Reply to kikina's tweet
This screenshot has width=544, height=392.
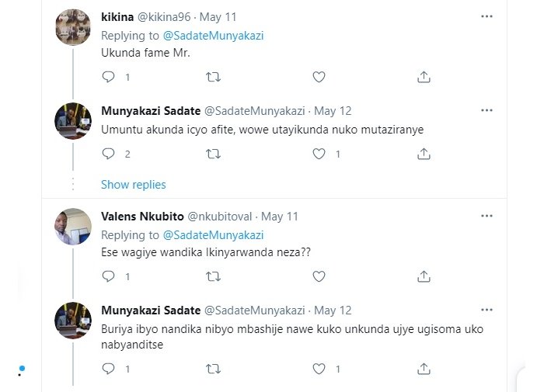[109, 77]
